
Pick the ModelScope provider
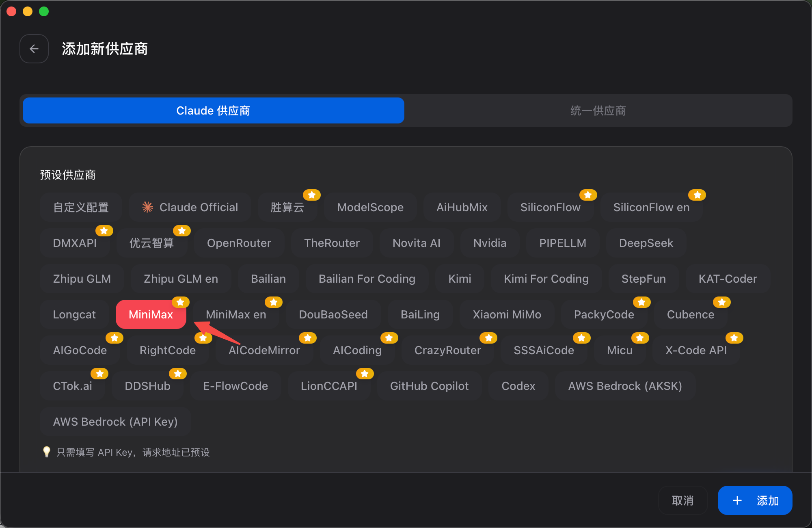(x=370, y=207)
